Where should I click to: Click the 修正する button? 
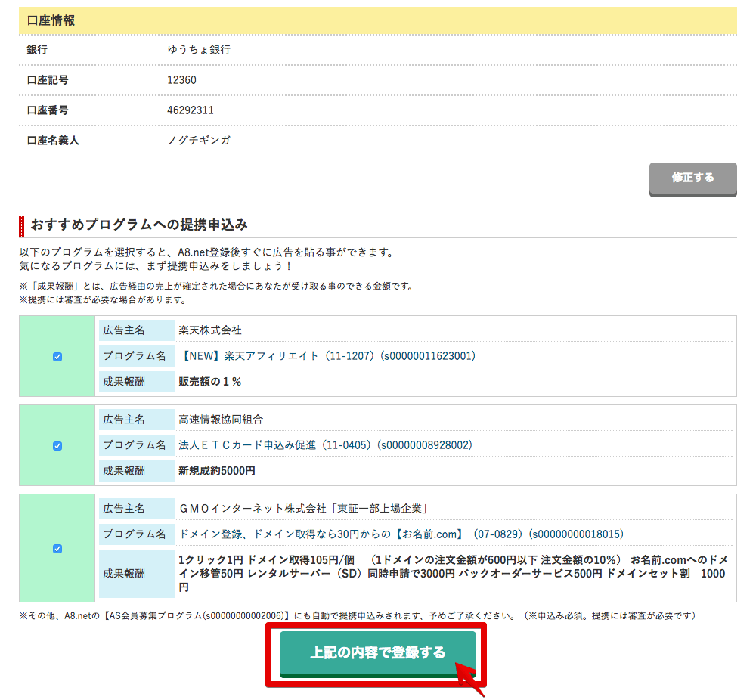click(692, 179)
